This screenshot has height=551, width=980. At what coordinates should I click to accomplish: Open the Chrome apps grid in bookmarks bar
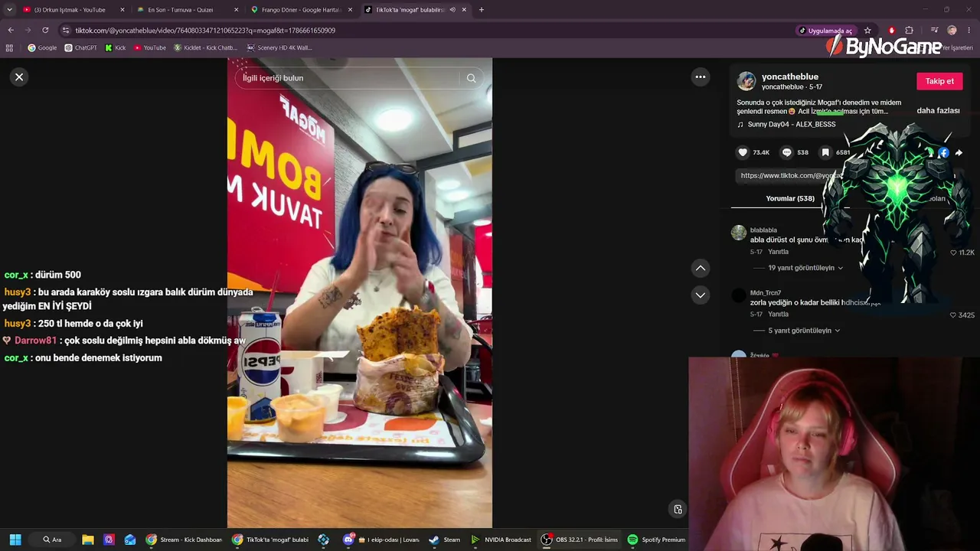[x=9, y=47]
